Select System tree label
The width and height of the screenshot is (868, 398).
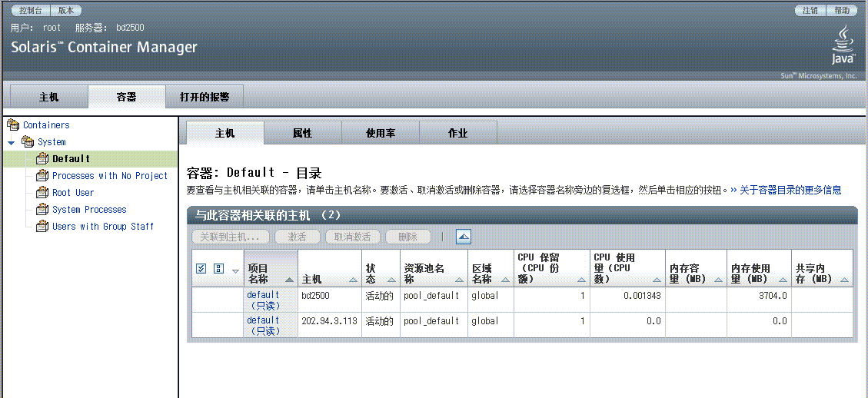[52, 141]
